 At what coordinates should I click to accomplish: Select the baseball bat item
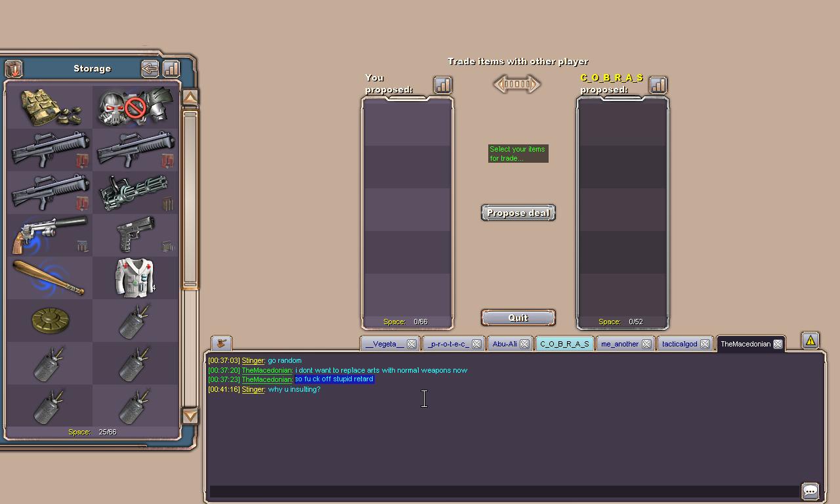coord(49,278)
